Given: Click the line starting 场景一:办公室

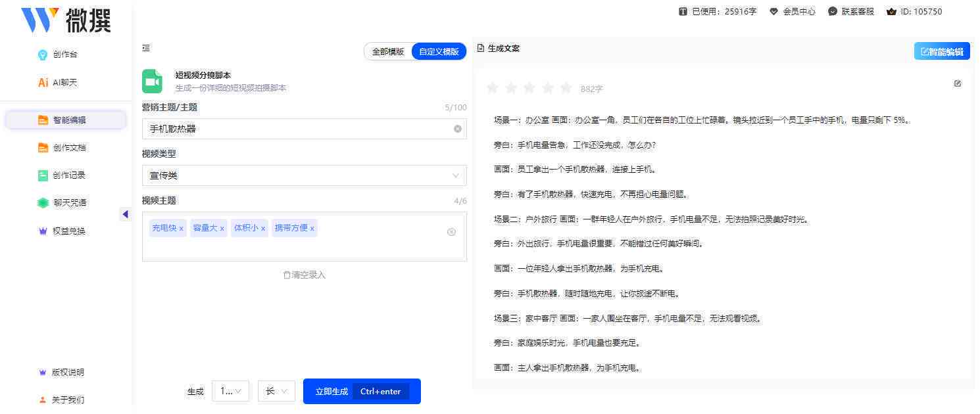Looking at the screenshot, I should click(702, 120).
